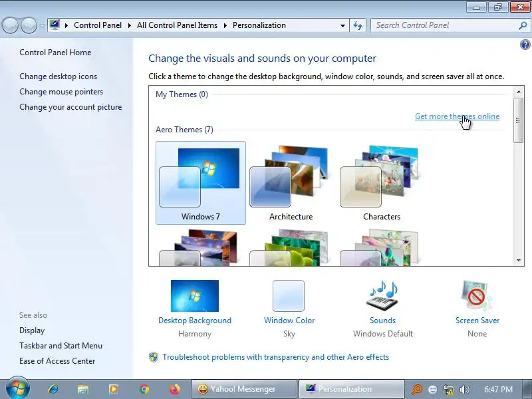Click the Screen Saver text link
This screenshot has width=532, height=399.
(x=477, y=321)
